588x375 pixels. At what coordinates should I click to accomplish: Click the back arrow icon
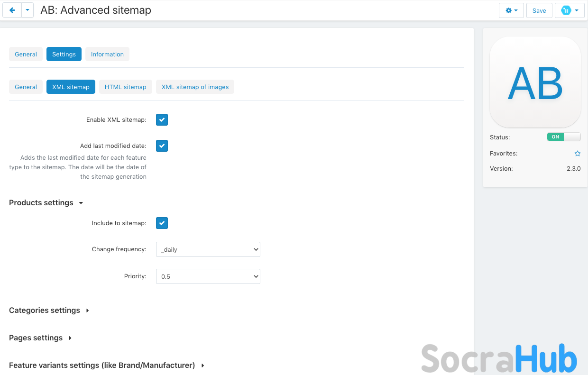[x=12, y=10]
